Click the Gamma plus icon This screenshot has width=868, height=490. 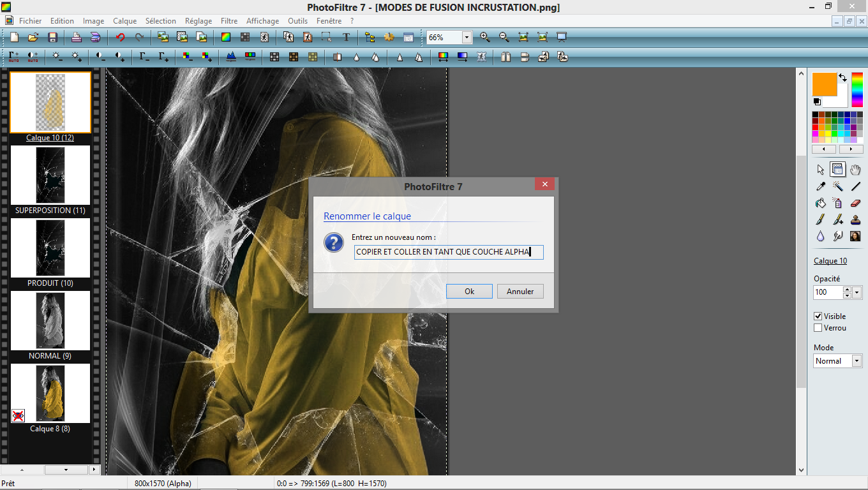click(x=164, y=57)
